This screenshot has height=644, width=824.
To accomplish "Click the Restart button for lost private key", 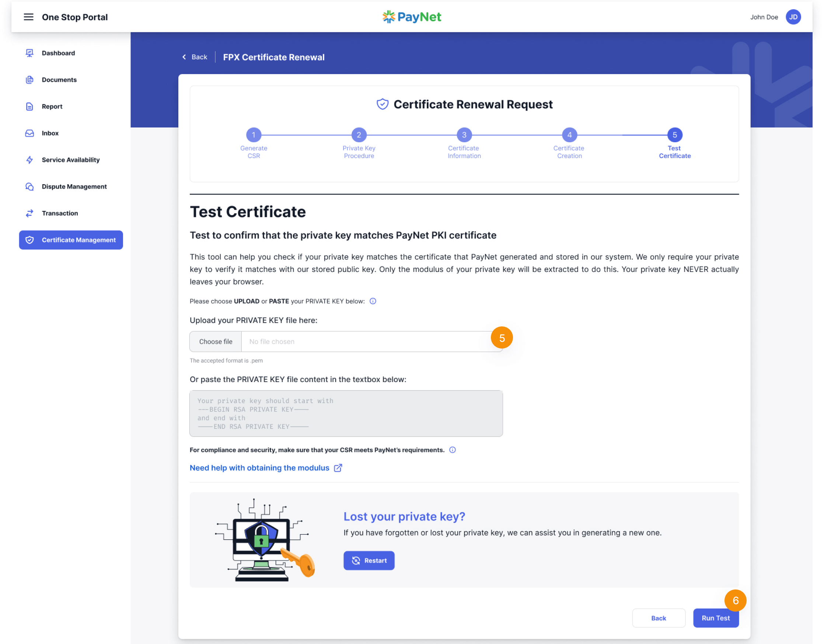I will 369,561.
